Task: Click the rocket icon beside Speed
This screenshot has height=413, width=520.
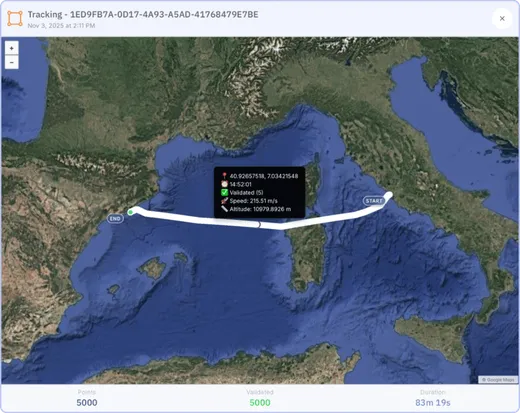Action: click(x=224, y=201)
